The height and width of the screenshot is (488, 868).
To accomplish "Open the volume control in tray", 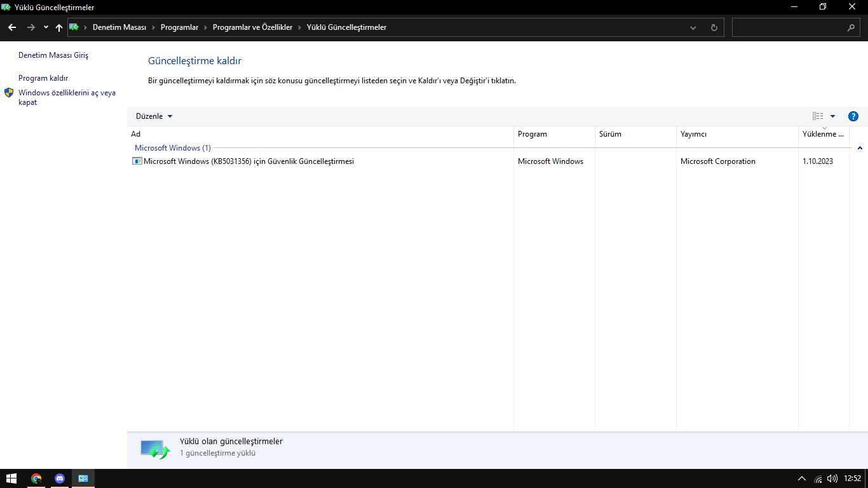I will pyautogui.click(x=832, y=478).
